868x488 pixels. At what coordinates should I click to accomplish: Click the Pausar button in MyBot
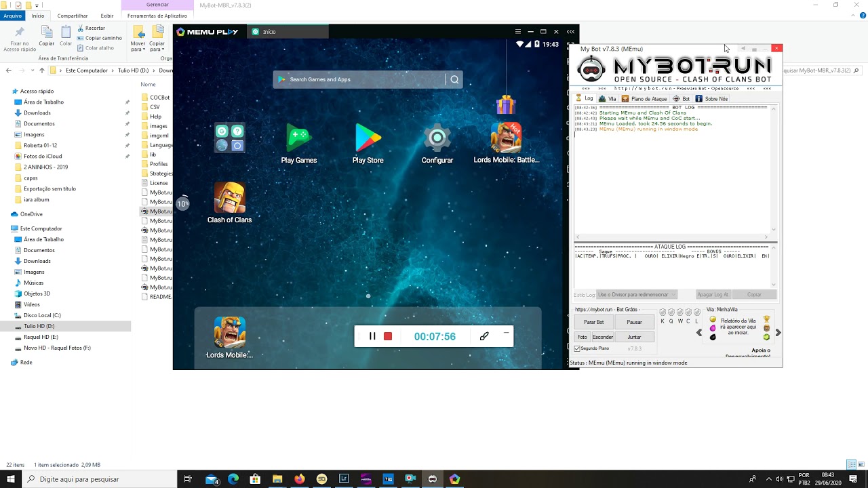click(634, 322)
